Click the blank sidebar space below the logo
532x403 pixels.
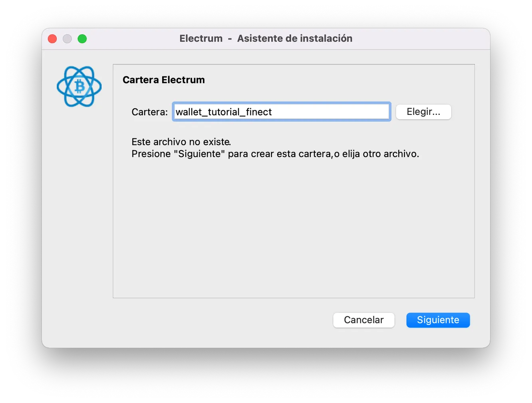(x=78, y=200)
